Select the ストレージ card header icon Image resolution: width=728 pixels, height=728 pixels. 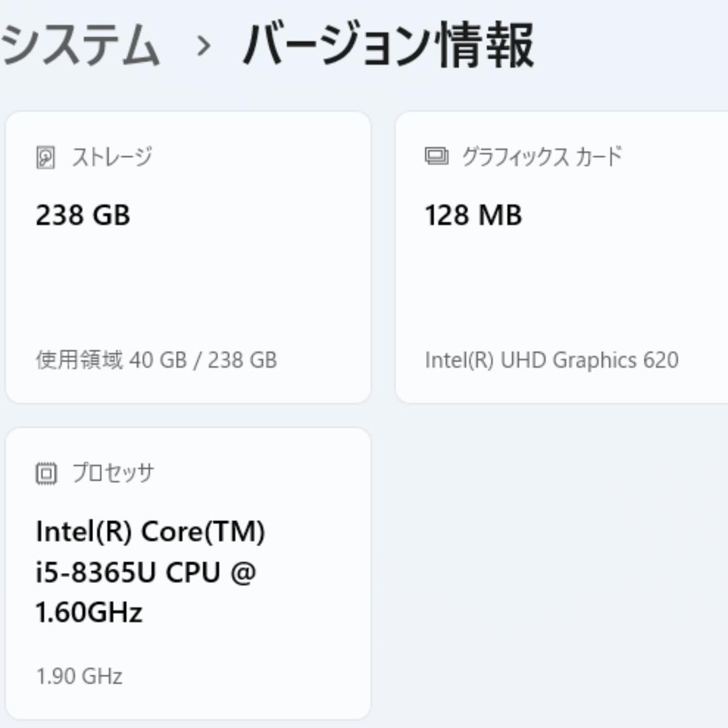click(x=44, y=156)
